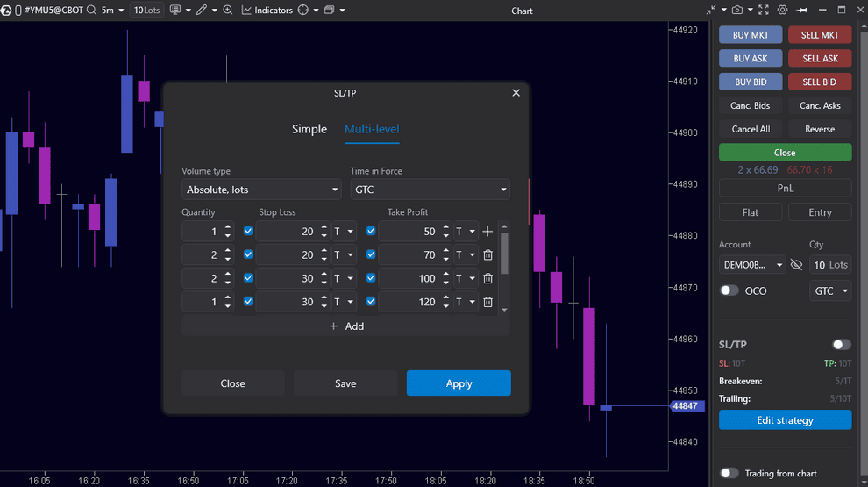Click the Cancel All button
This screenshot has height=487, width=868.
751,129
